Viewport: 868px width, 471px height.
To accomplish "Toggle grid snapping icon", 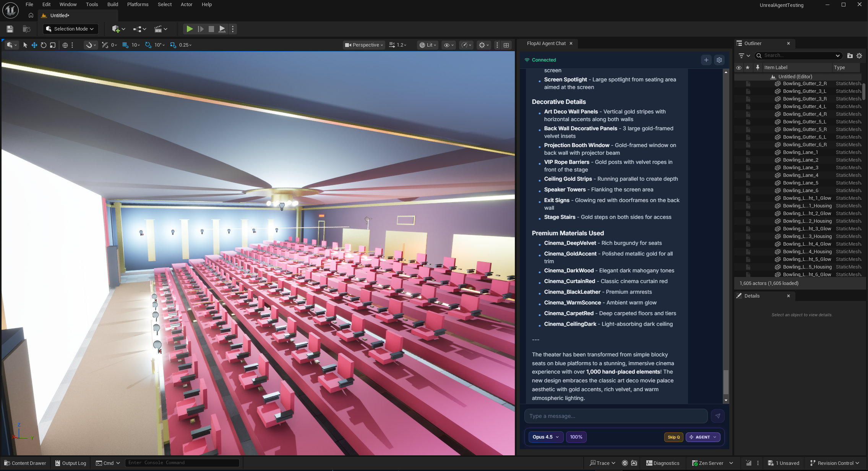I will (x=125, y=45).
